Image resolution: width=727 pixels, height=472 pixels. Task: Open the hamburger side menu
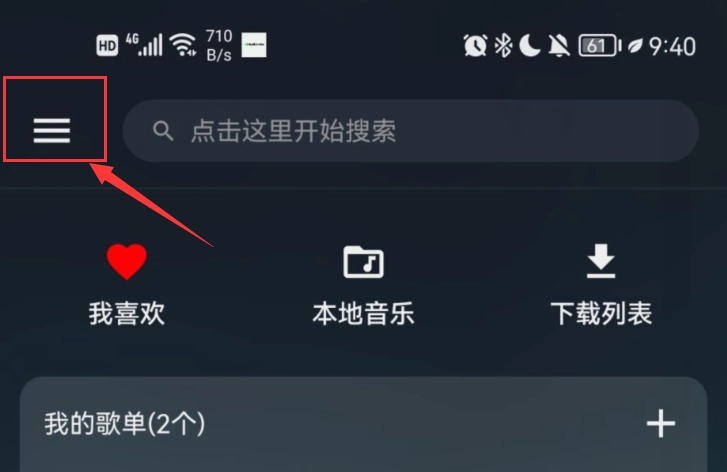52,130
